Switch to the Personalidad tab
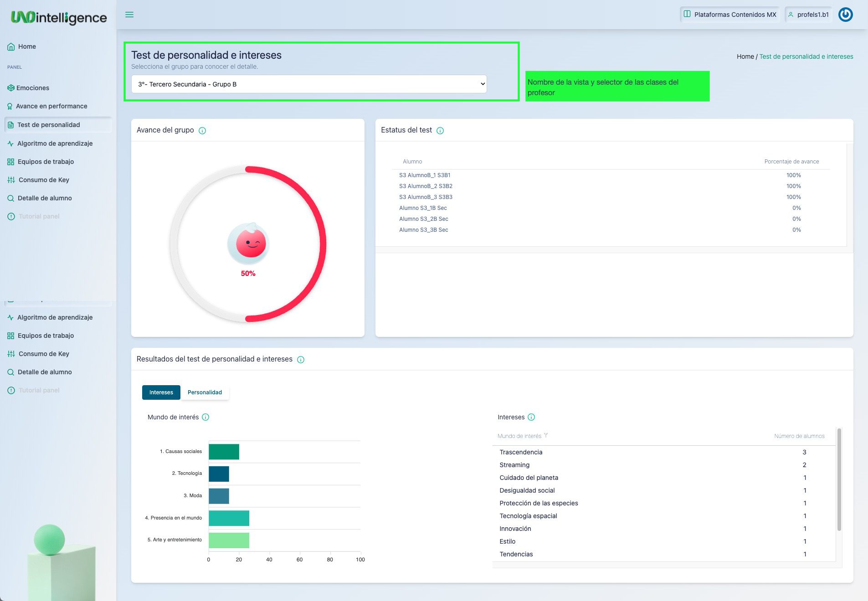868x601 pixels. click(205, 392)
